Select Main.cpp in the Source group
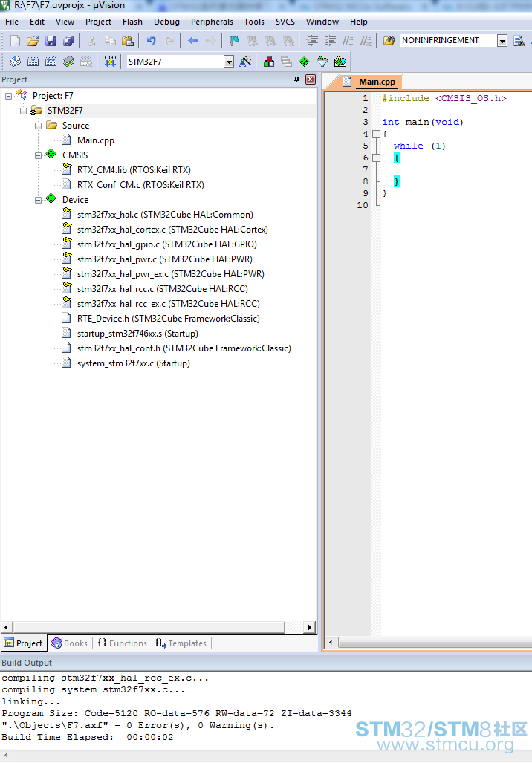The image size is (532, 763). tap(95, 140)
